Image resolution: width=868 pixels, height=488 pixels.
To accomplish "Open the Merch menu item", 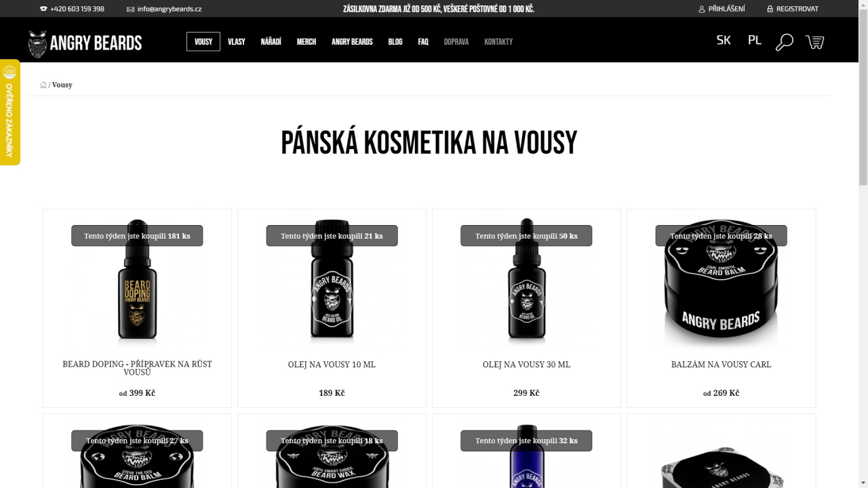I will [307, 41].
